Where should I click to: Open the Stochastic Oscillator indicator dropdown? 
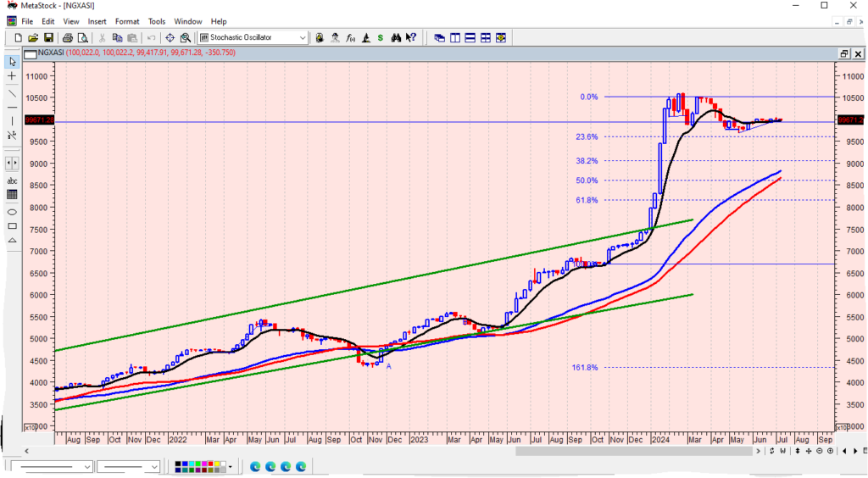[x=303, y=38]
